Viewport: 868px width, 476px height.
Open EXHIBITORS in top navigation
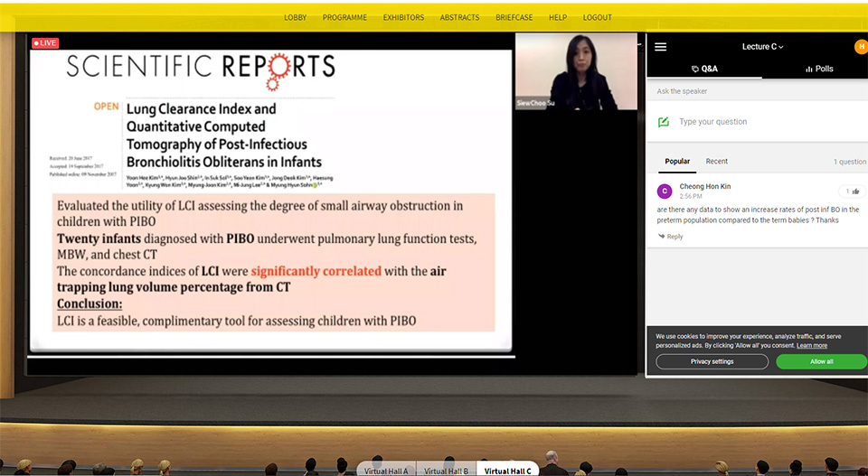tap(403, 18)
